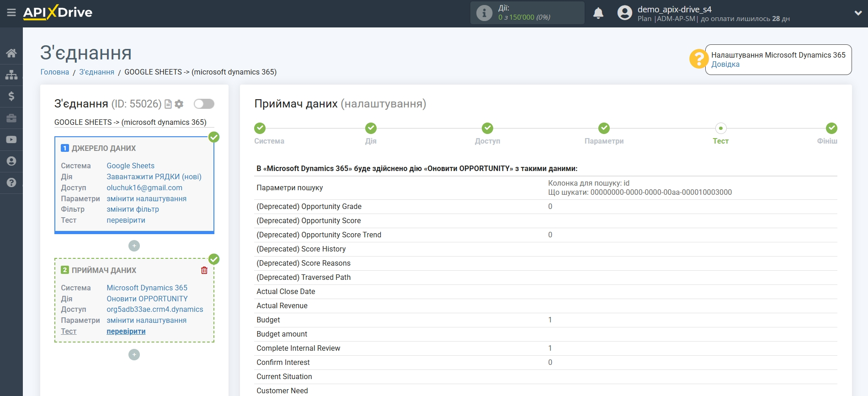Click the actions counter 0 з 150'000

(x=524, y=17)
